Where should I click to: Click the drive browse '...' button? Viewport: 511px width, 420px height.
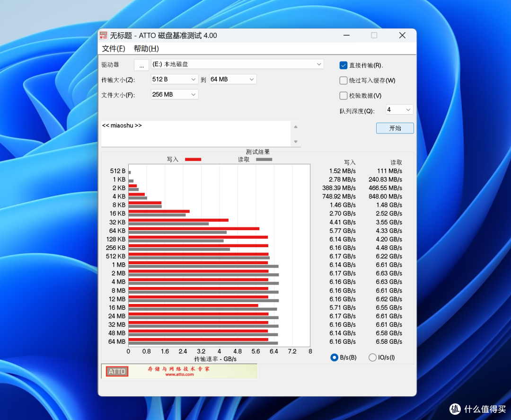click(141, 65)
